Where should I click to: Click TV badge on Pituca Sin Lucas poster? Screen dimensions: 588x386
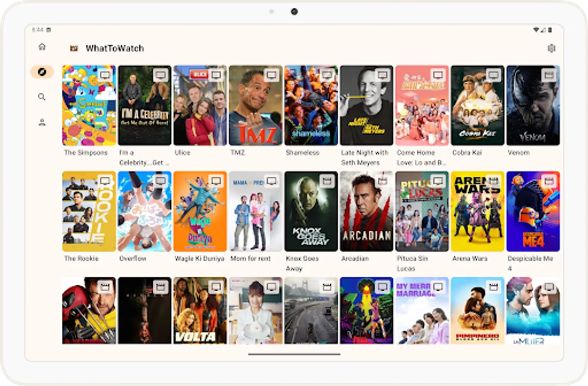[x=438, y=181]
